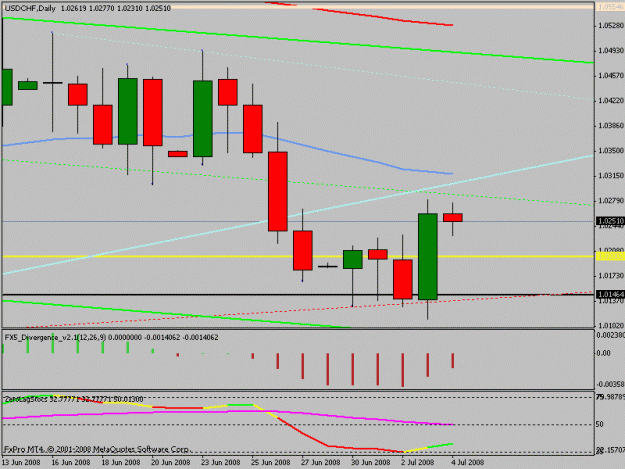
Task: Click the 20 Jun 2008 date label
Action: pos(171,462)
